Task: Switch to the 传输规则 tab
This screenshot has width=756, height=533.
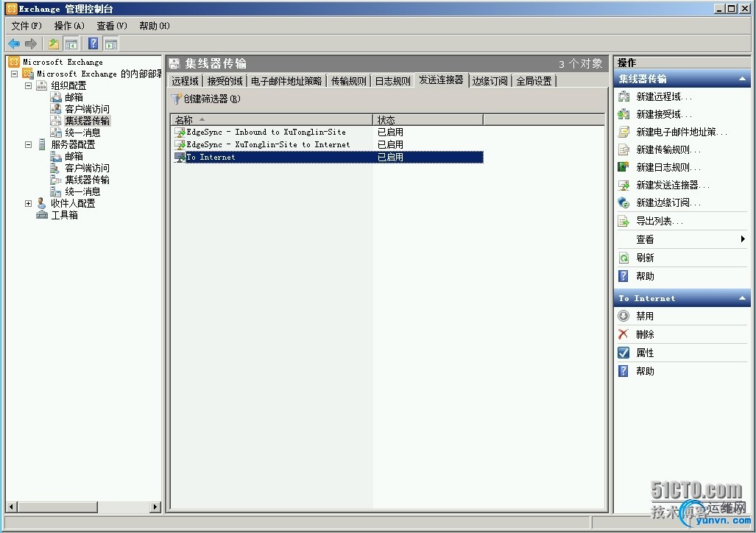Action: pos(349,81)
